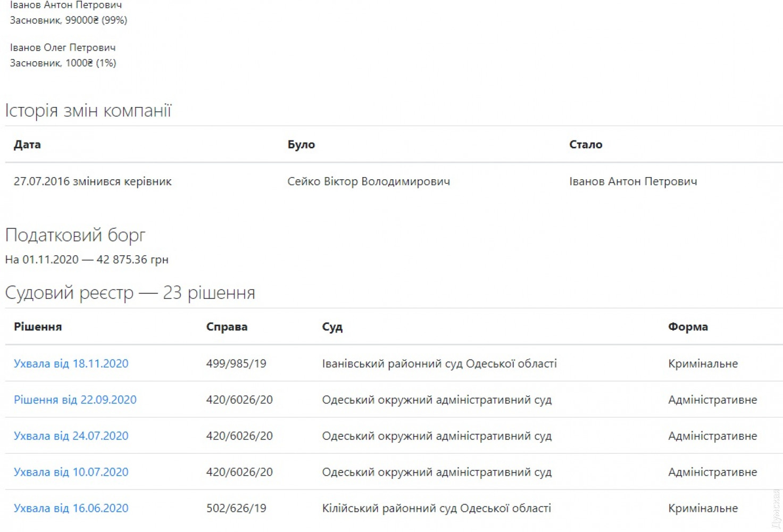This screenshot has width=783, height=532.
Task: Click the Історія змін компанії heading
Action: [88, 111]
